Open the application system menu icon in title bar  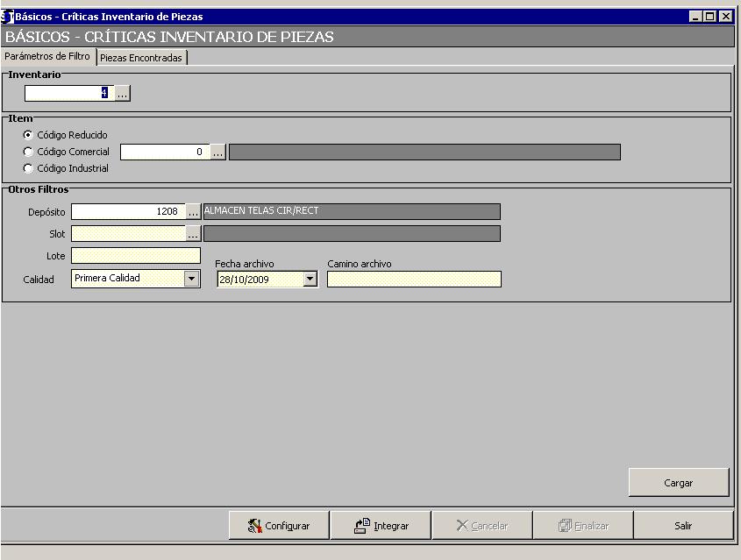click(8, 16)
